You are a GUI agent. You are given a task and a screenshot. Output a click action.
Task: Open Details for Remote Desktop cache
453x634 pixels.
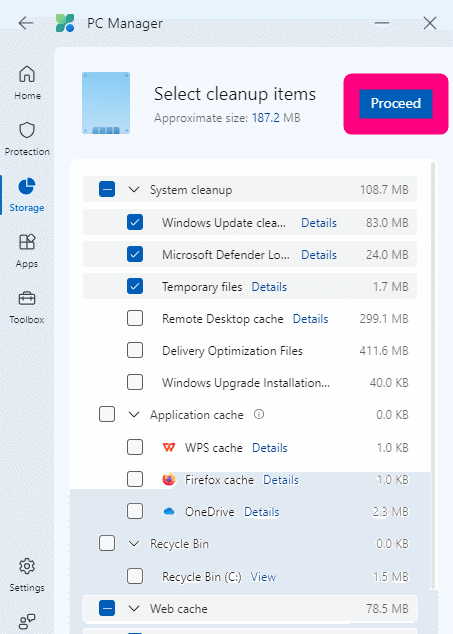310,319
